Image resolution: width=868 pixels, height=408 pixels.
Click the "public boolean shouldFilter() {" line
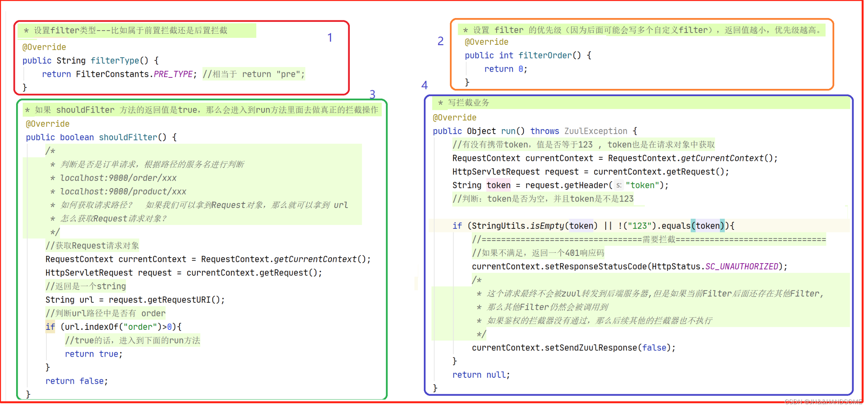(x=101, y=137)
